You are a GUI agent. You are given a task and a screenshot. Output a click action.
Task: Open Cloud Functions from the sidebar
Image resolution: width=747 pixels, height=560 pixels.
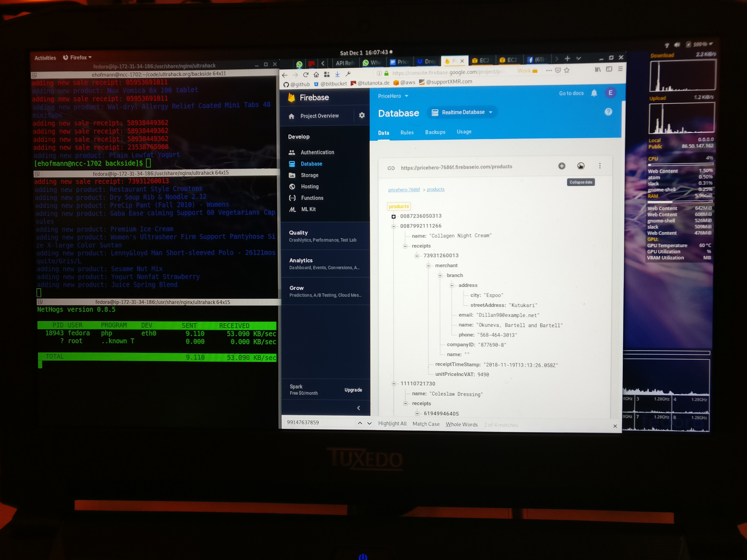coord(312,198)
